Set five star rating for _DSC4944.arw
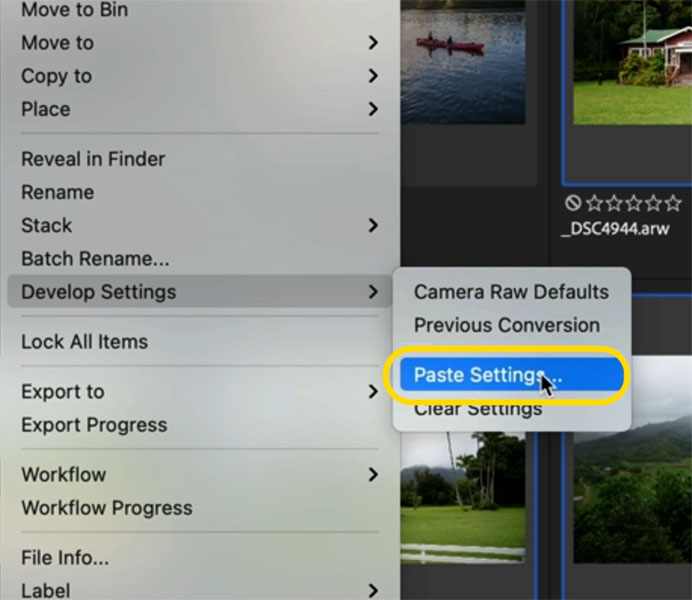692x600 pixels. (673, 203)
